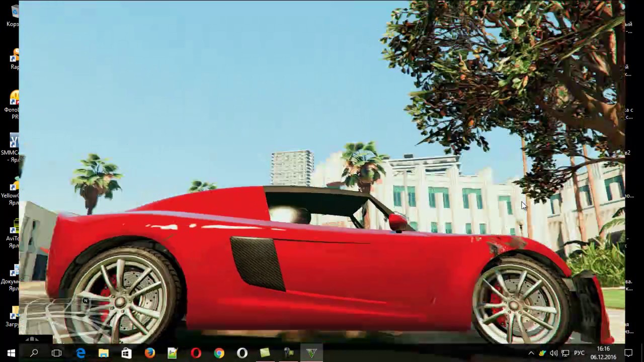The image size is (644, 362).
Task: Switch input language from РУС
Action: point(579,353)
